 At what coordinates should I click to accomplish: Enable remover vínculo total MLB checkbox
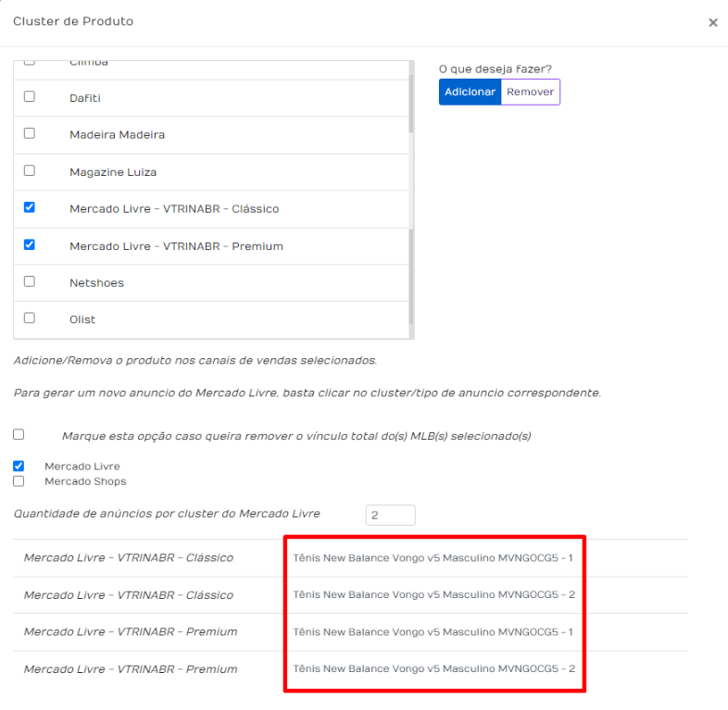pyautogui.click(x=19, y=434)
